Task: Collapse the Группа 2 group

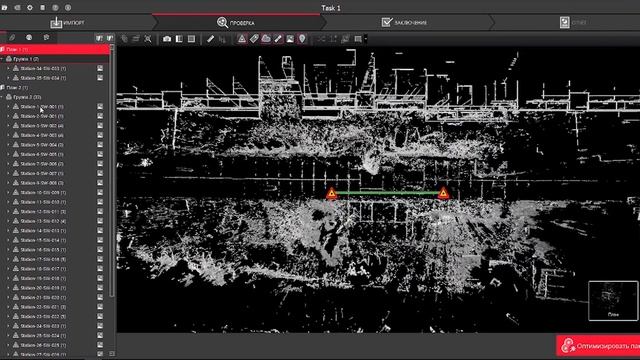Action: coord(2,97)
